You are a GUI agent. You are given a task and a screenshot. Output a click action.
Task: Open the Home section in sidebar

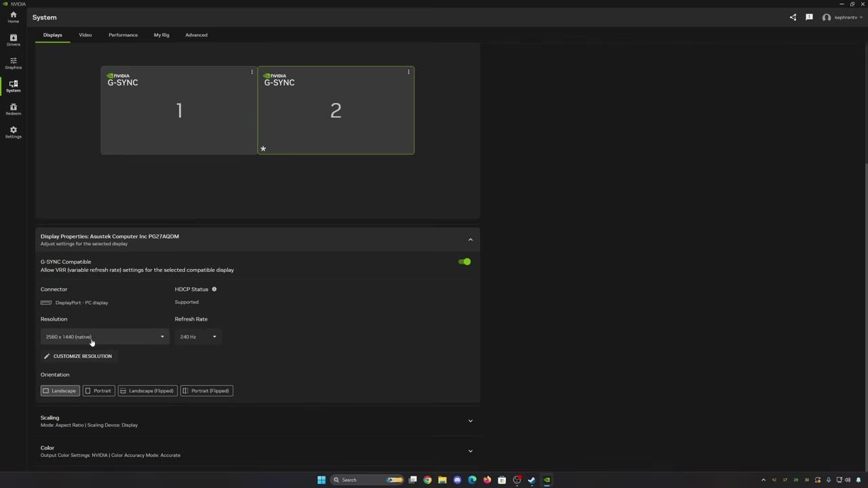click(13, 17)
